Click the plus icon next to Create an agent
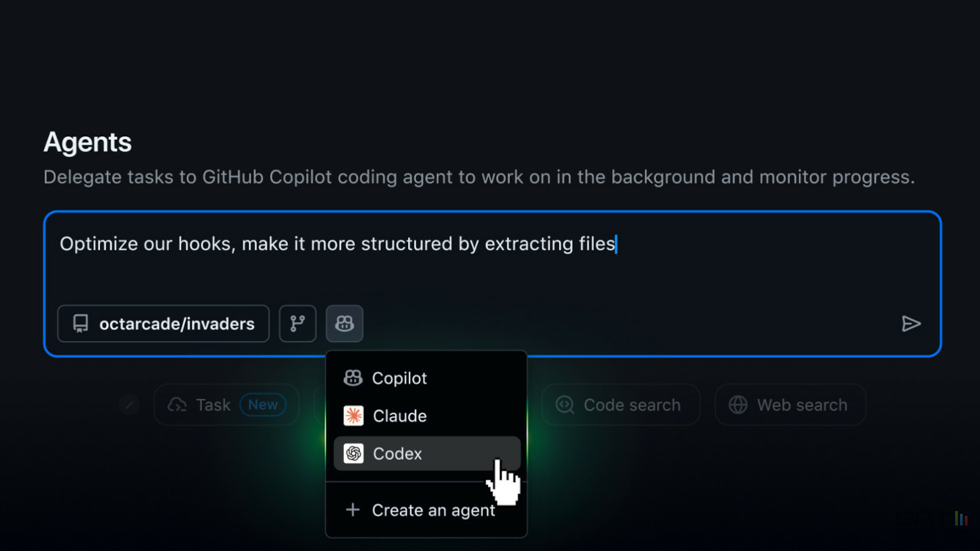 click(x=353, y=510)
